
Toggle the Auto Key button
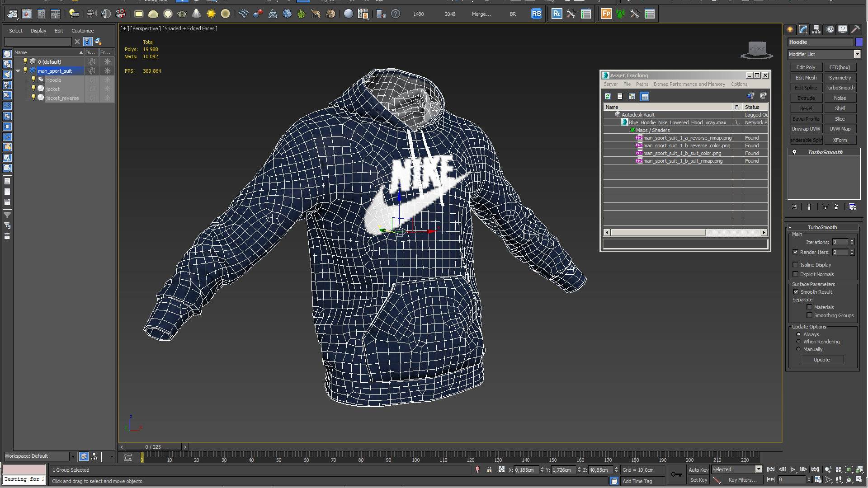click(x=698, y=470)
